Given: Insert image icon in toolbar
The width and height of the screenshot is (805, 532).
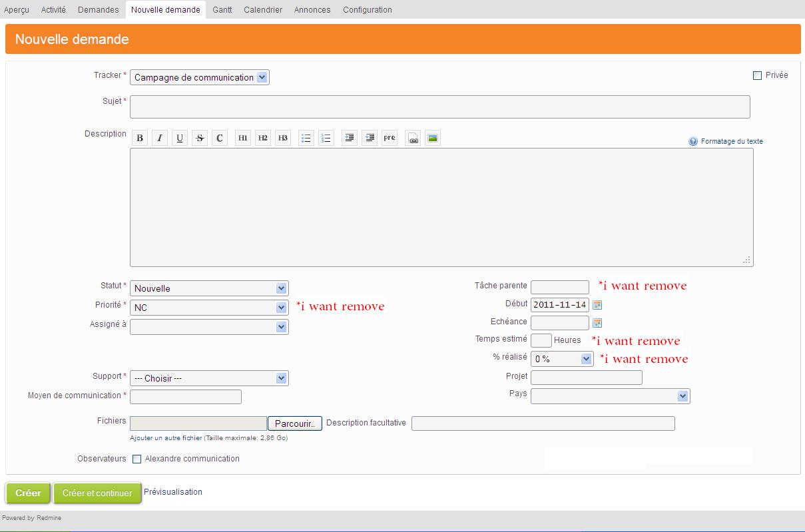Looking at the screenshot, I should [x=433, y=138].
